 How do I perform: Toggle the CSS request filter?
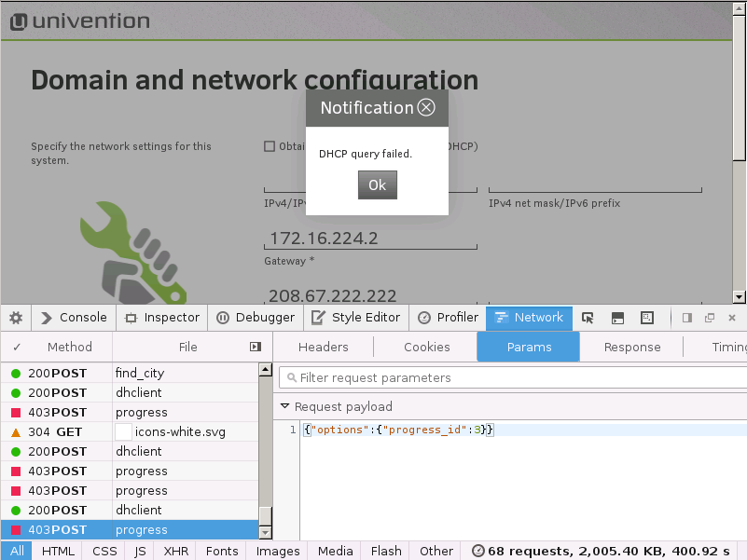click(x=104, y=551)
